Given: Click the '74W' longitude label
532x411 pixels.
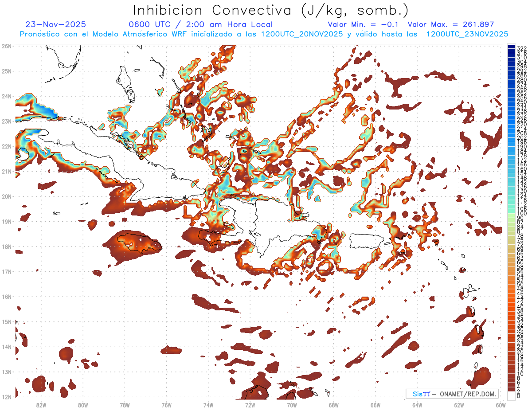Looking at the screenshot, I should click(208, 405).
